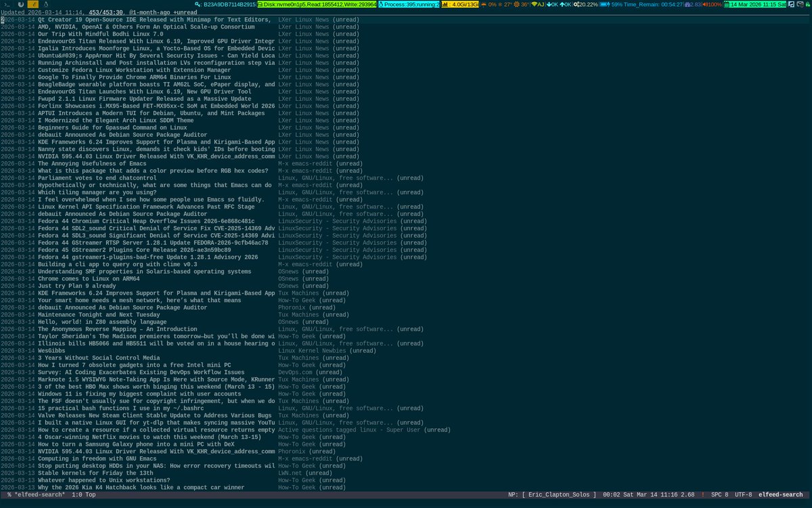Click the 20.22% gears usage indicator
The image size is (812, 508).
[x=585, y=5]
